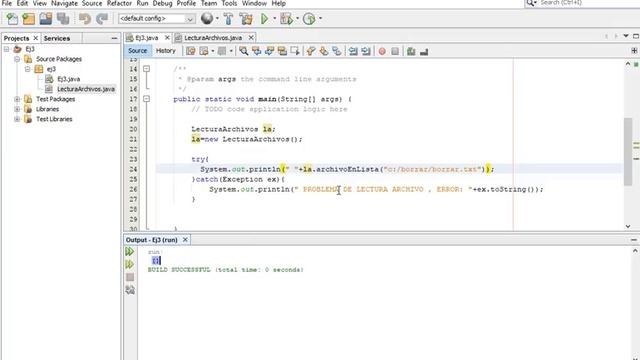The image size is (640, 360).
Task: Redo using the toolbar arrow icon
Action: (102, 18)
